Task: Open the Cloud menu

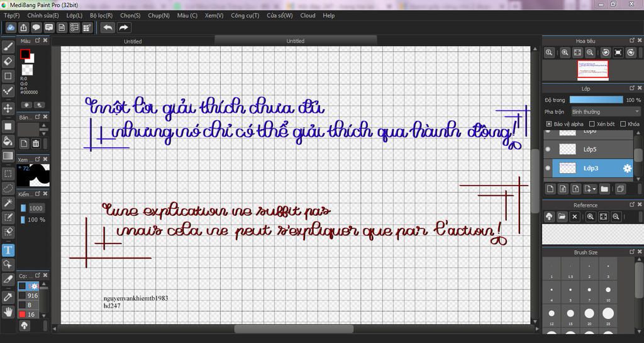Action: pos(308,16)
